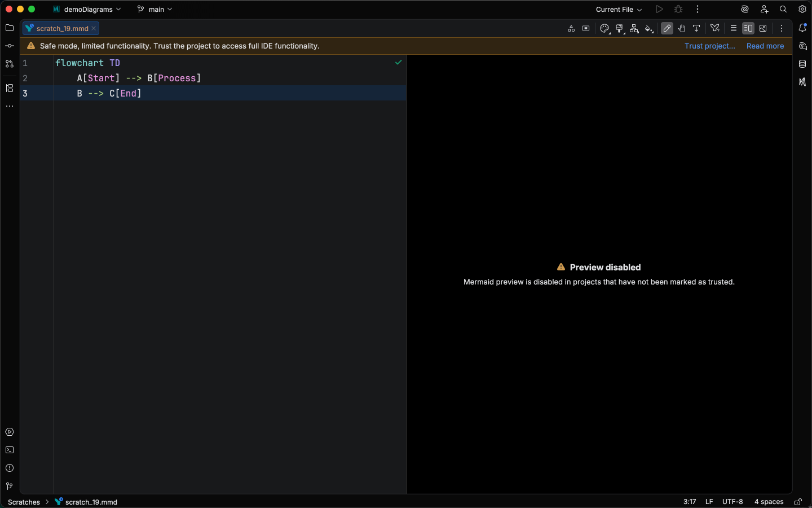Switch to editor and preview split view
The width and height of the screenshot is (812, 508).
point(748,28)
